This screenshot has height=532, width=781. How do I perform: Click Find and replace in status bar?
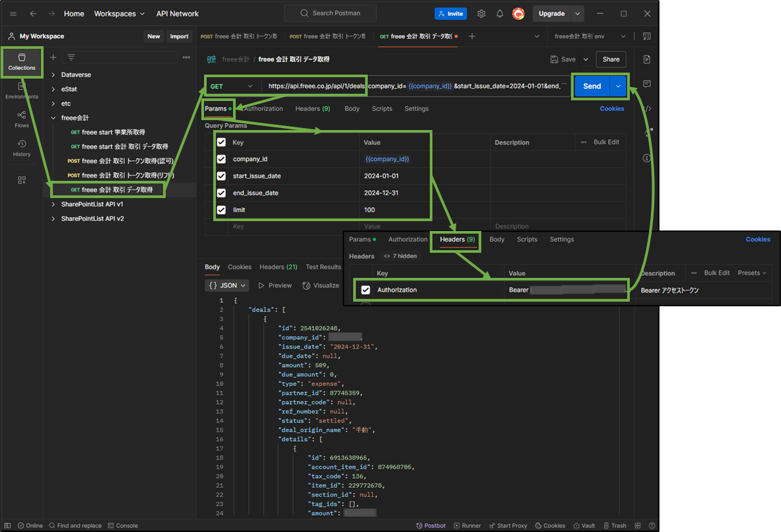(75, 525)
